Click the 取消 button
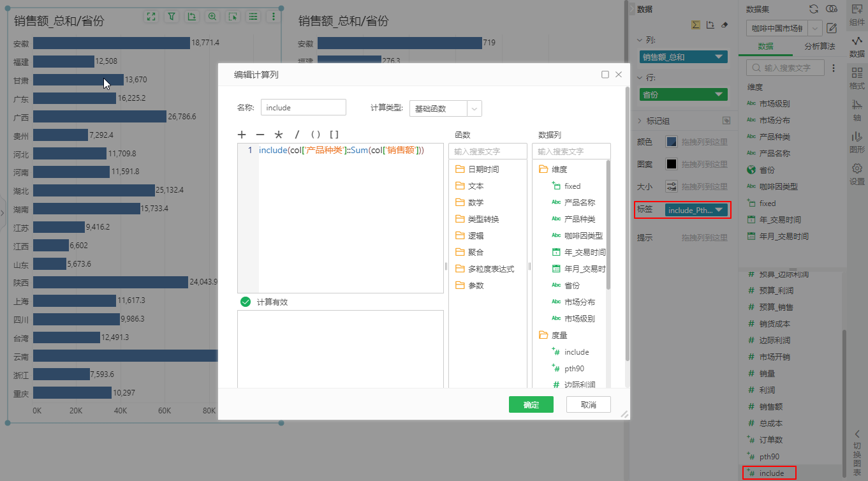The width and height of the screenshot is (868, 481). (x=588, y=404)
